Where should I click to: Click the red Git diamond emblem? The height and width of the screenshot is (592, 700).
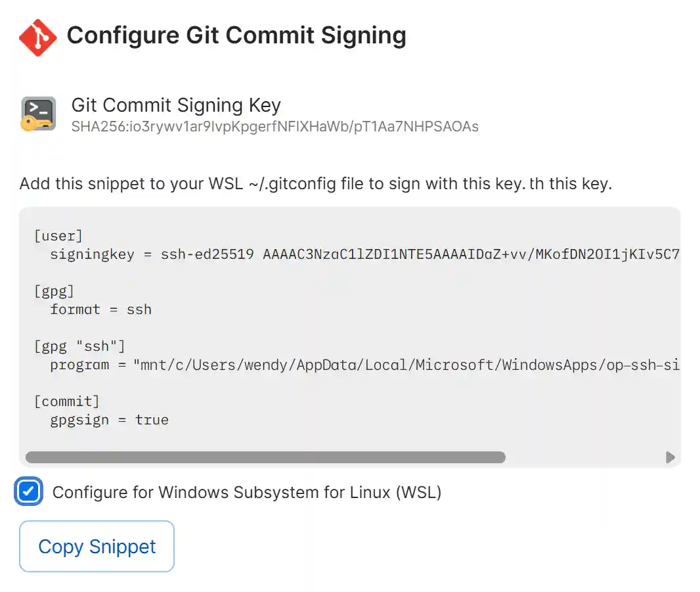tap(37, 36)
